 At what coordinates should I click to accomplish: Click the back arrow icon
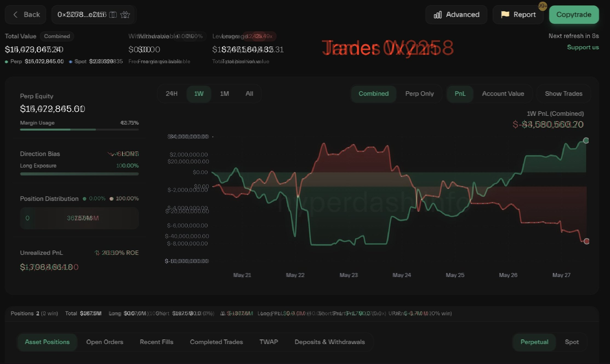point(16,15)
